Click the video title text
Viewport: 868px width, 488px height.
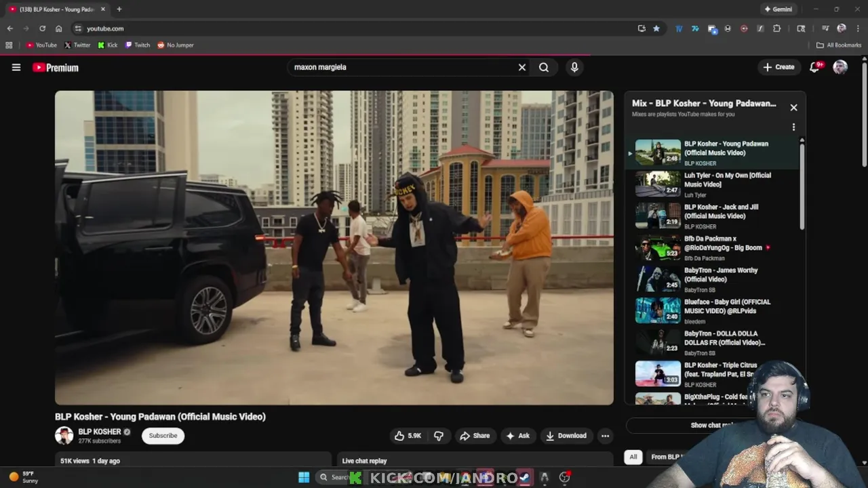click(x=160, y=417)
